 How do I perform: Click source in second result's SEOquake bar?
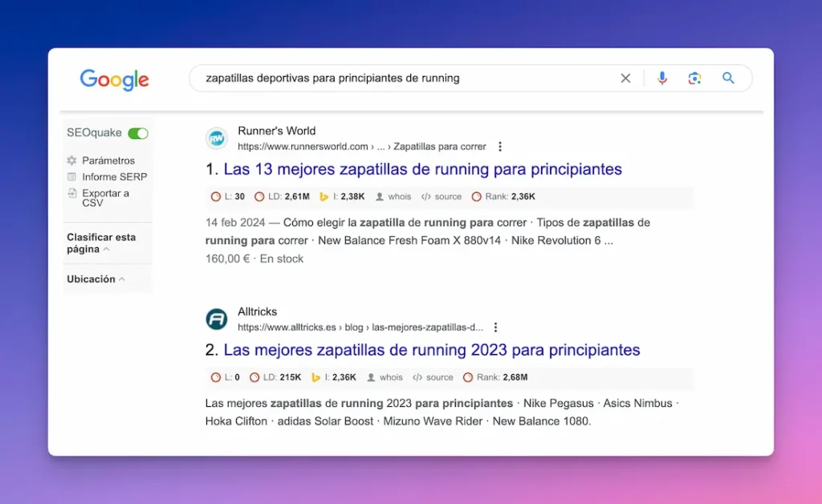439,377
